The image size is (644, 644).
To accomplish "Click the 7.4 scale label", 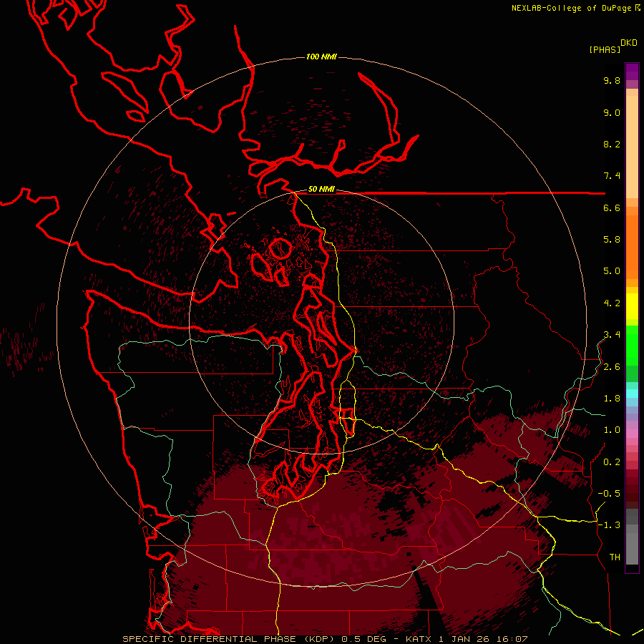I will pos(612,176).
